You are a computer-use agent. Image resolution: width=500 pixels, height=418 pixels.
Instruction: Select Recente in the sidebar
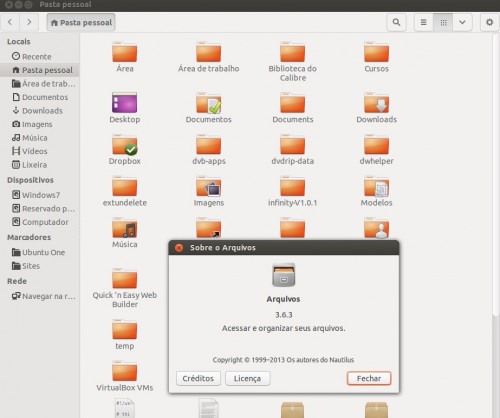point(40,57)
